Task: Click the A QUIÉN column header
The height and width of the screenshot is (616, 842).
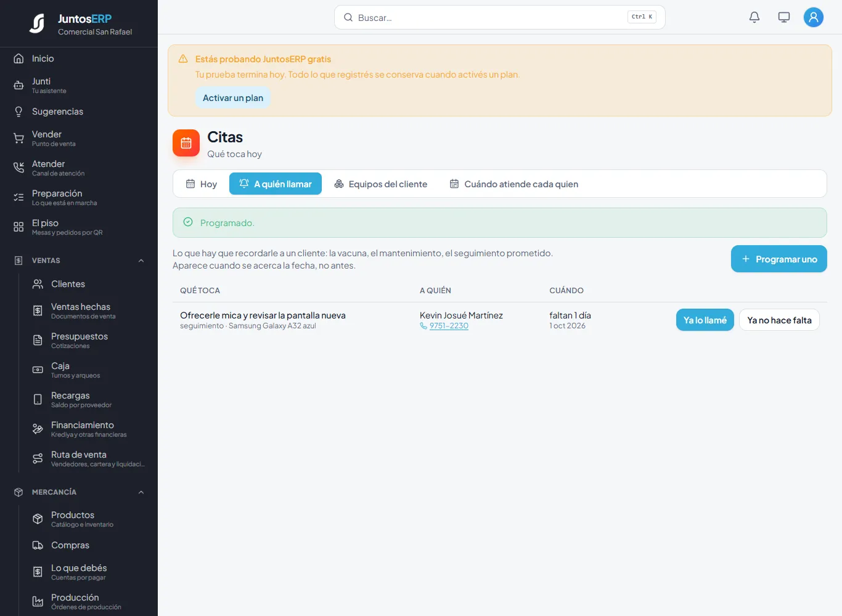Action: pos(435,291)
